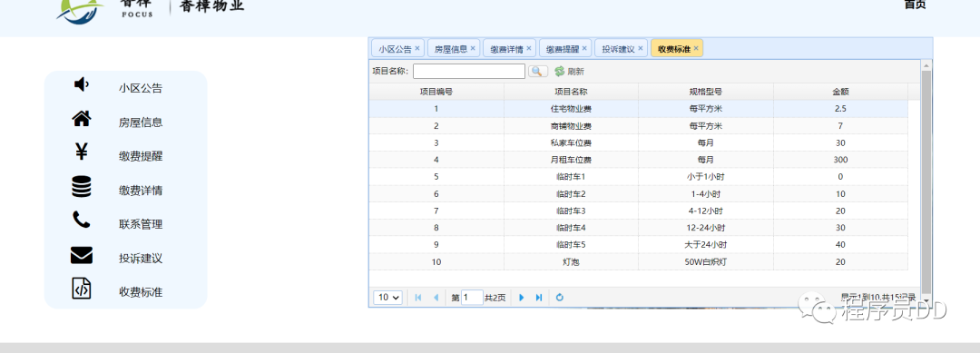Open 收费标准 from the sidebar menu
This screenshot has height=353, width=980.
tap(141, 292)
